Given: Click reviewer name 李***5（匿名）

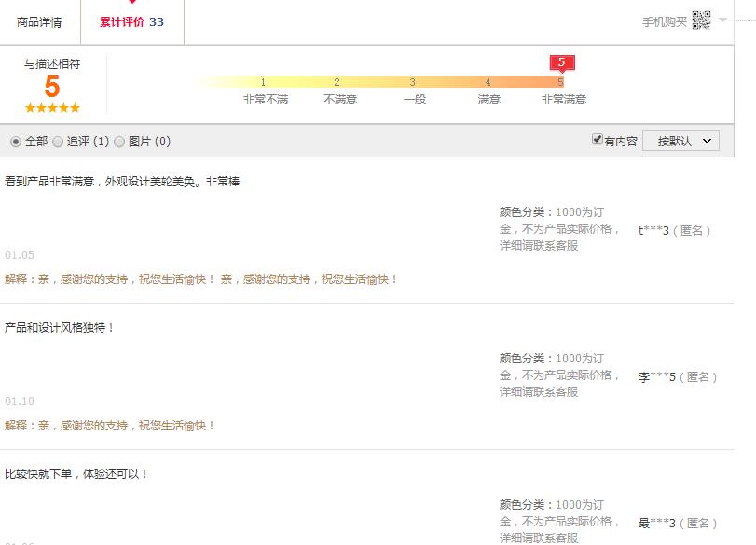Looking at the screenshot, I should coord(678,376).
